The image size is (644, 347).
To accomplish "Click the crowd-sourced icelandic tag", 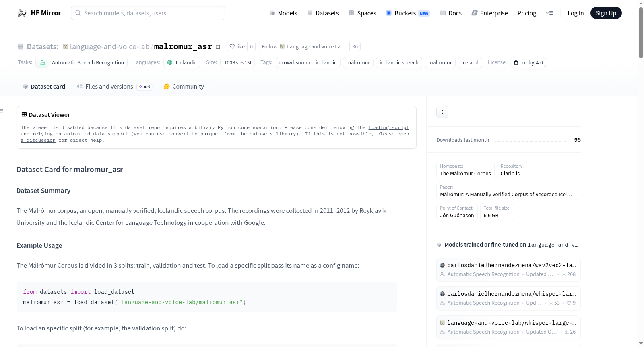I will [x=308, y=62].
